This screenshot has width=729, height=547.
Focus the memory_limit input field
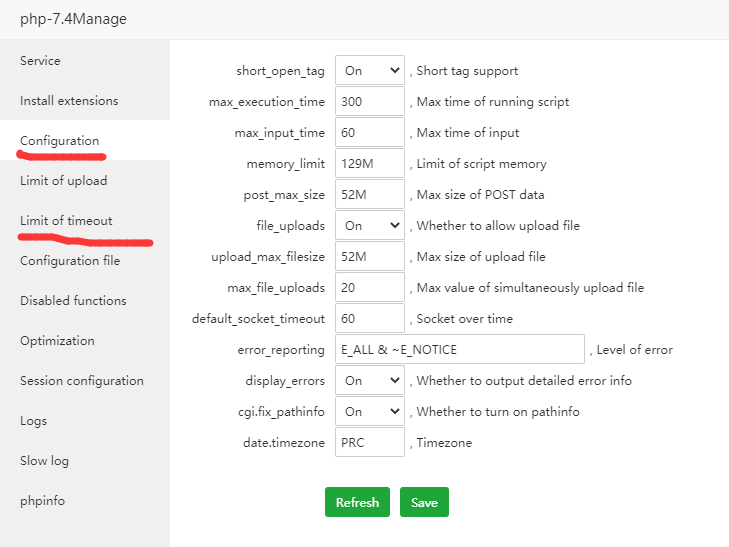pos(369,164)
